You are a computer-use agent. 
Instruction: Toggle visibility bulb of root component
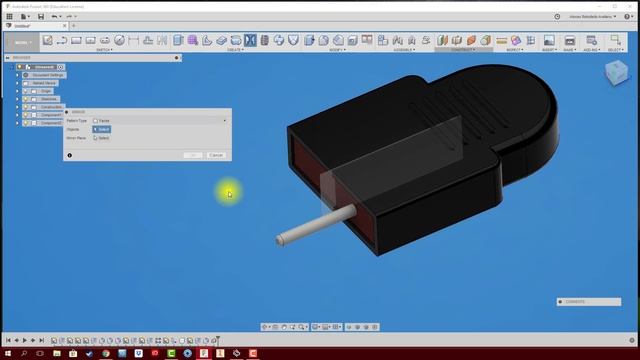(20, 67)
